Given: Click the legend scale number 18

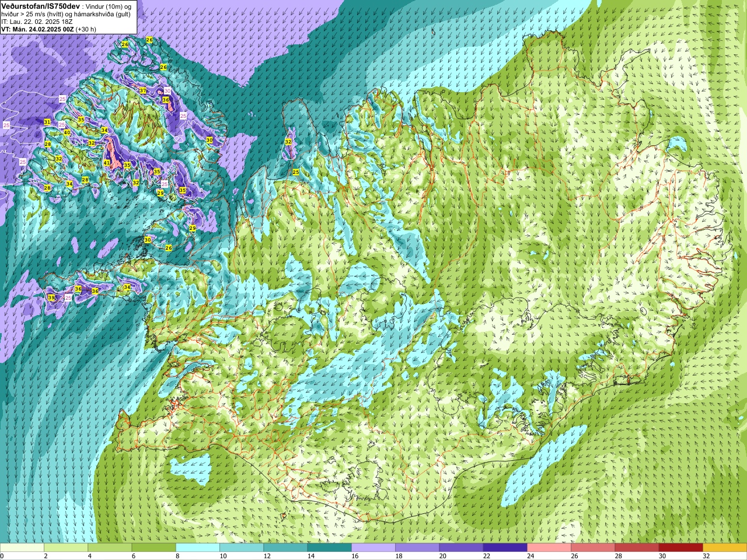Looking at the screenshot, I should coord(399,556).
